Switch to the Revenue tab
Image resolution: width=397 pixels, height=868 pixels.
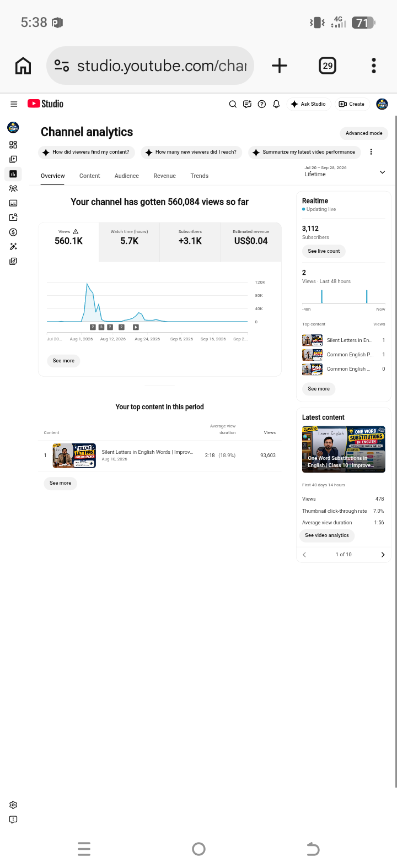coord(164,176)
